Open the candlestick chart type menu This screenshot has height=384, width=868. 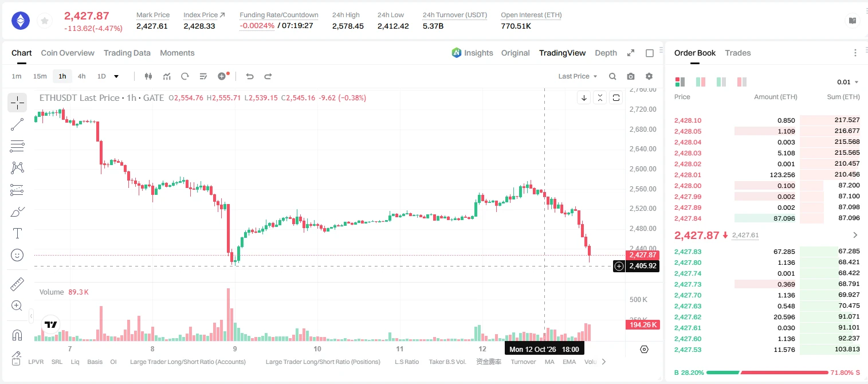(x=149, y=76)
